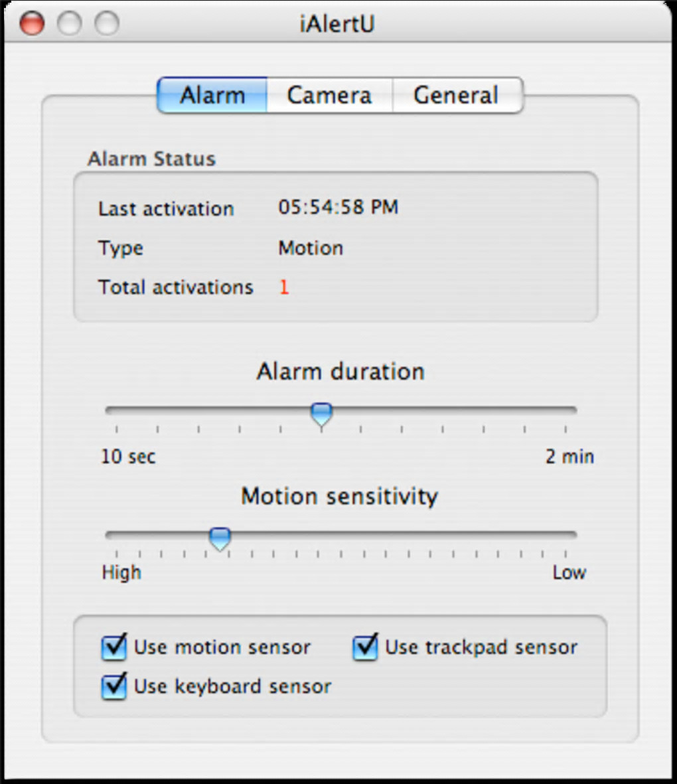Minimize the iAlertU window
The height and width of the screenshot is (784, 677).
(x=69, y=25)
